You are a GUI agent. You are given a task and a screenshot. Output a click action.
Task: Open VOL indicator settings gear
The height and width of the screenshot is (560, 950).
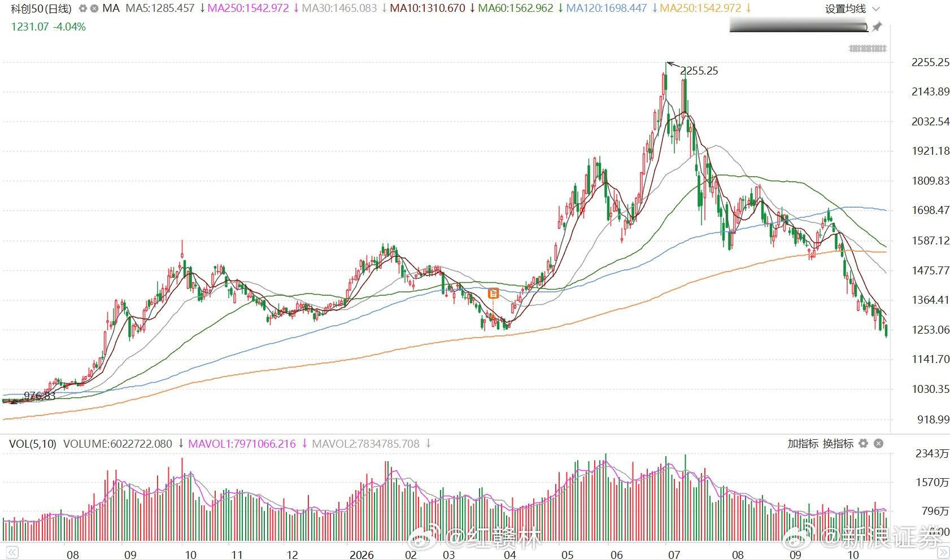pyautogui.click(x=863, y=444)
